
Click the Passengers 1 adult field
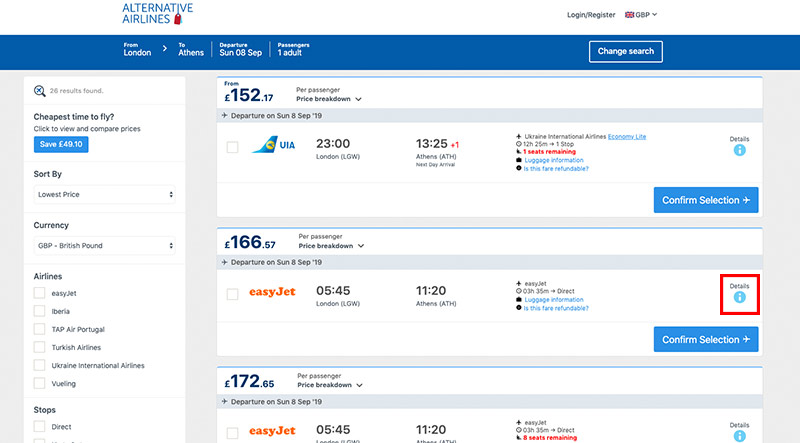pos(293,50)
